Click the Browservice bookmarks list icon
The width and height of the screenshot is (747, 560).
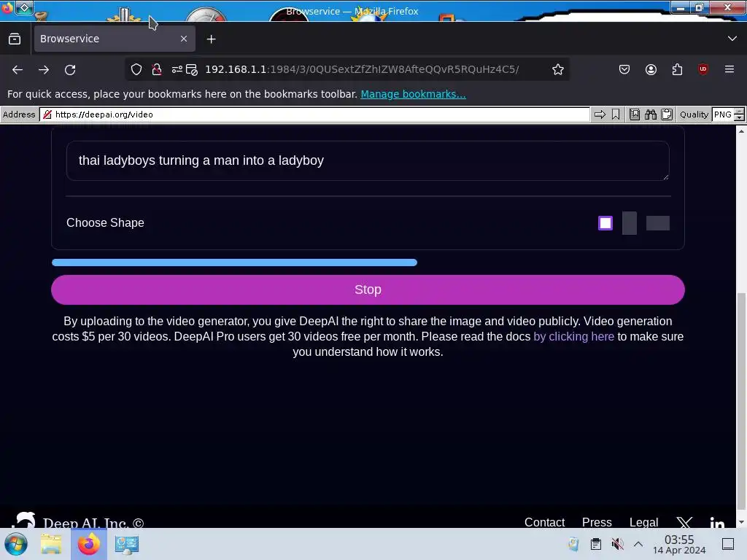[x=635, y=114]
